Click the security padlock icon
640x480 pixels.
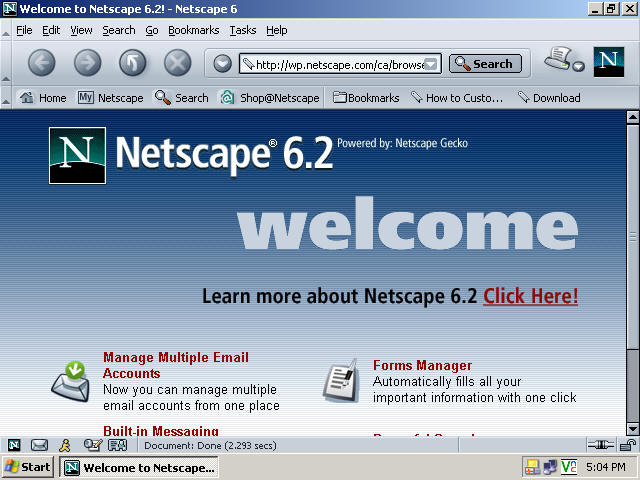[628, 445]
